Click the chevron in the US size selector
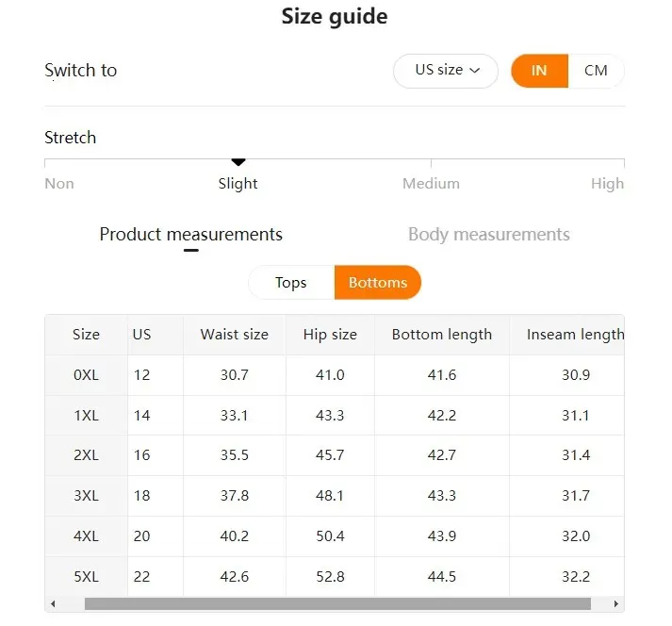 click(475, 71)
